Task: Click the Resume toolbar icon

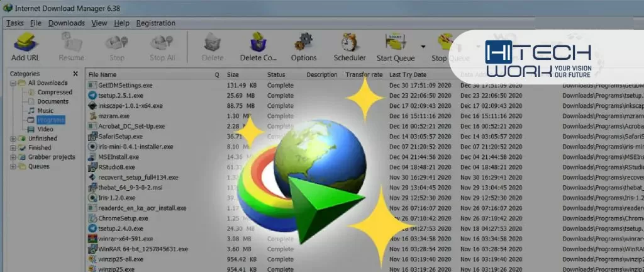Action: 71,42
